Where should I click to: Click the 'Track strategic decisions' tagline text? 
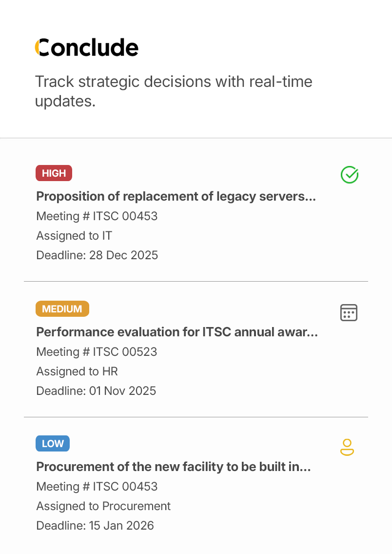[174, 91]
